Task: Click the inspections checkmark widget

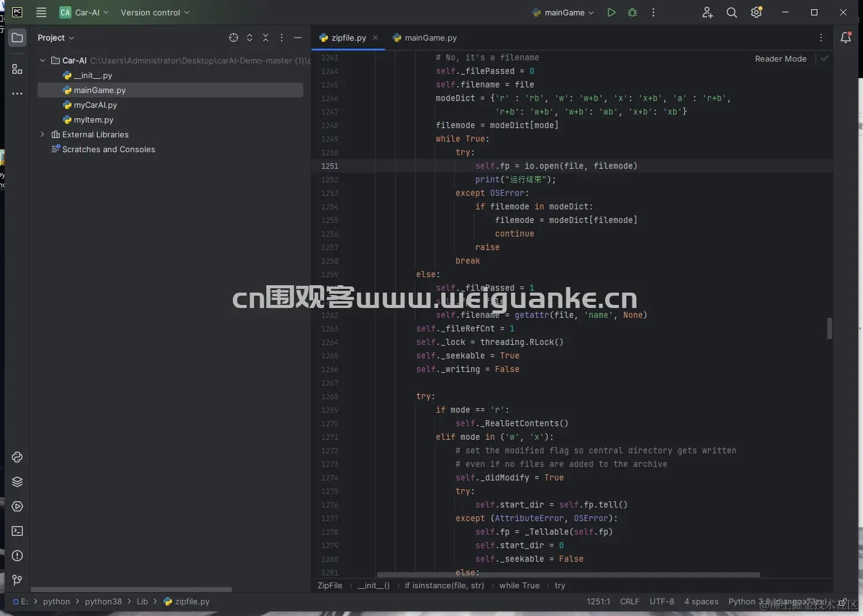Action: pos(824,59)
